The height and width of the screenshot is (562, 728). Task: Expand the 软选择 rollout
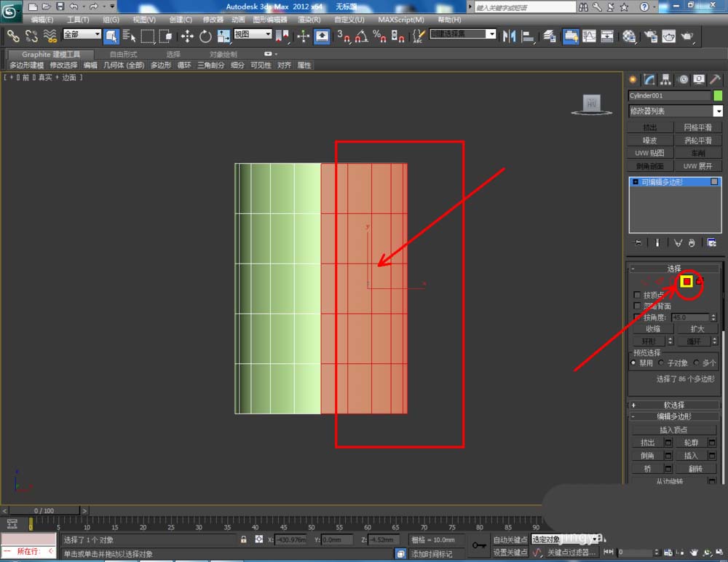click(673, 405)
